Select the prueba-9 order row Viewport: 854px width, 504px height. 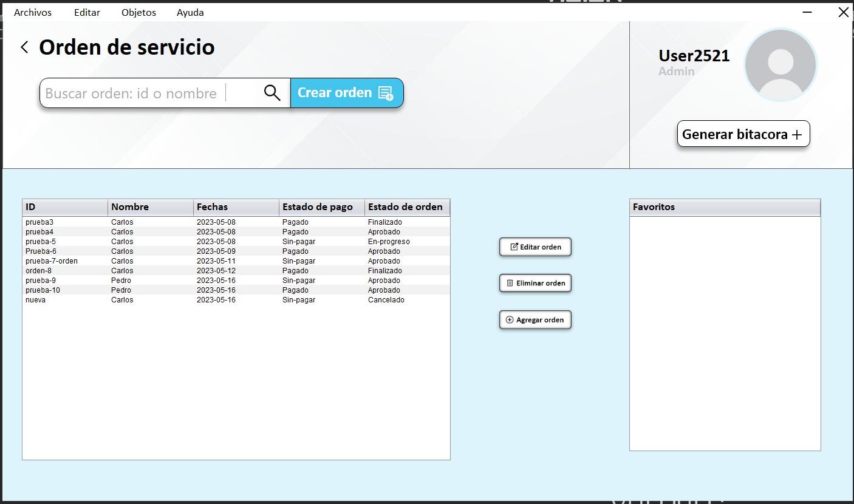pyautogui.click(x=236, y=281)
